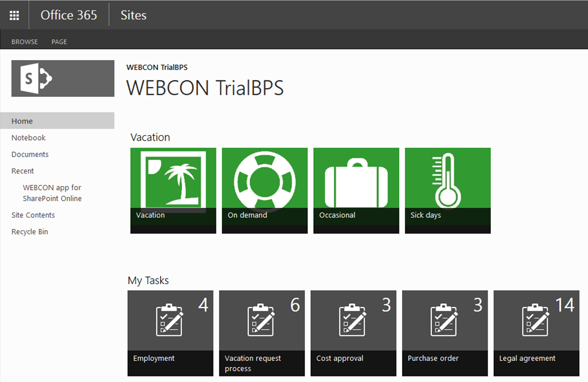Viewport: 588px width, 382px height.
Task: Open the Recycle Bin link
Action: (x=29, y=231)
